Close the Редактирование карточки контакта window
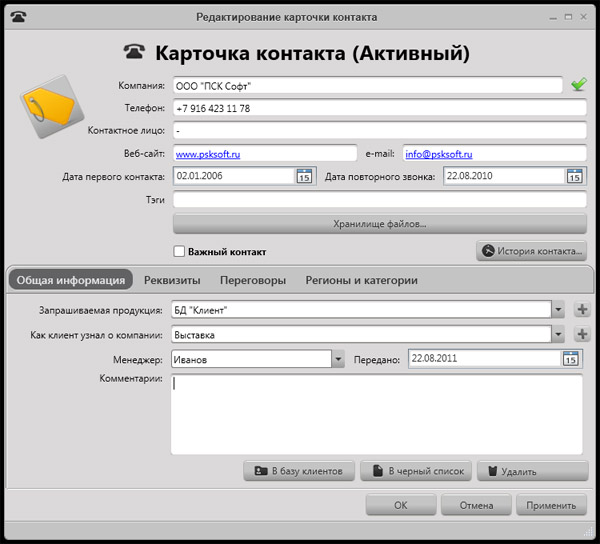This screenshot has height=544, width=600. (x=584, y=17)
